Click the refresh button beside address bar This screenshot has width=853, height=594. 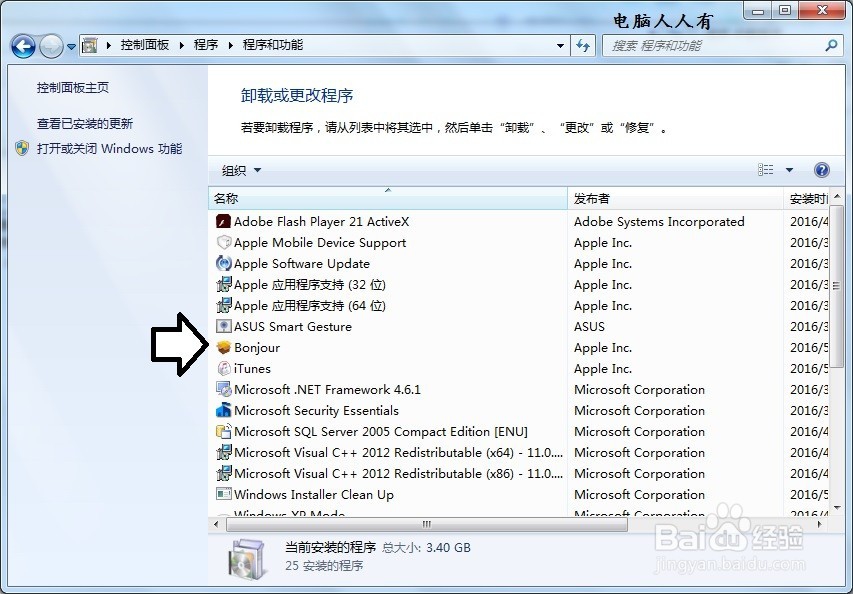[x=583, y=46]
